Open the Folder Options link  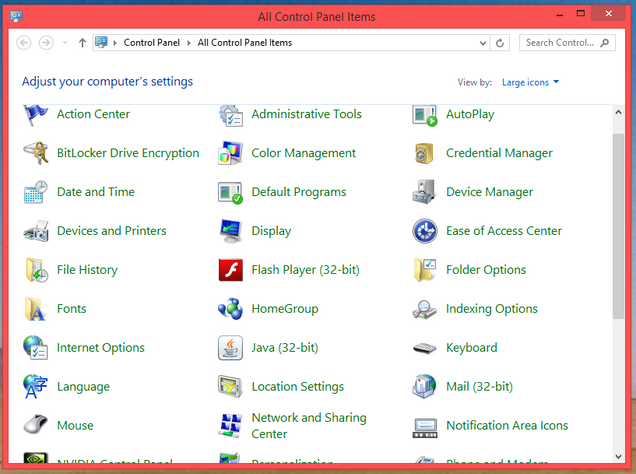pos(486,270)
